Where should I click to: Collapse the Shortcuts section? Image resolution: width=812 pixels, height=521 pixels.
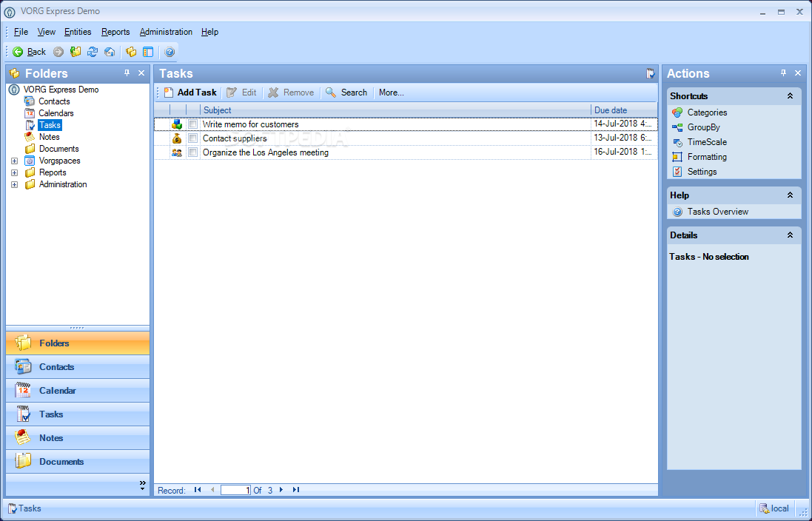(x=791, y=95)
